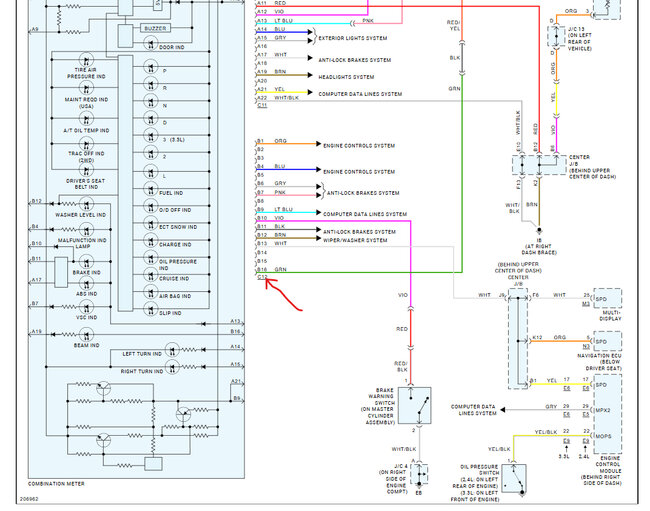Image resolution: width=650 pixels, height=511 pixels.
Task: Select the BRAKE IND label
Action: [x=87, y=273]
